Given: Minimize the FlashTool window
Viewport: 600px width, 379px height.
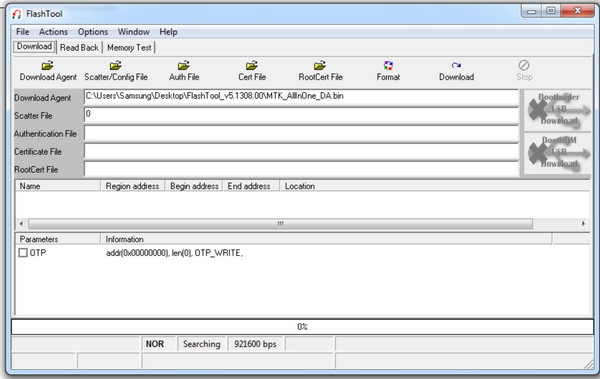Looking at the screenshot, I should click(x=531, y=11).
